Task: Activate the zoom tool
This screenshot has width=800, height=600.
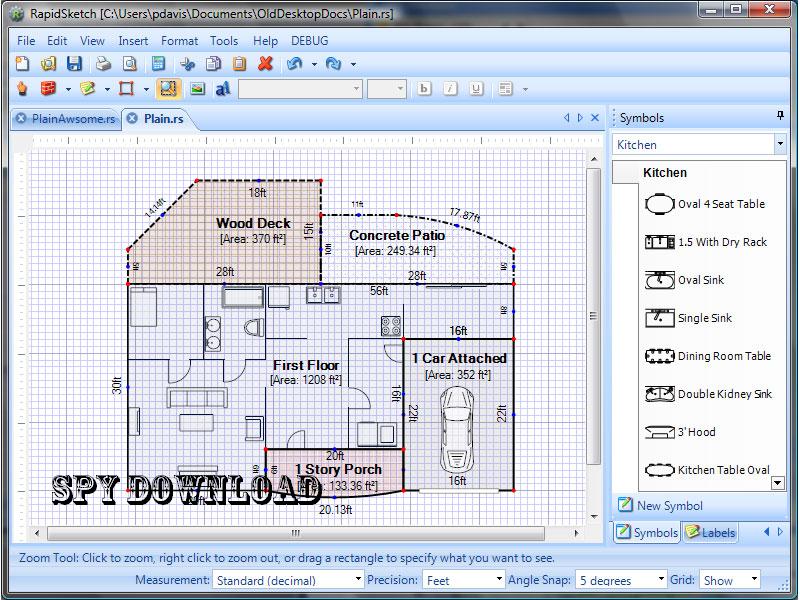Action: pos(168,89)
